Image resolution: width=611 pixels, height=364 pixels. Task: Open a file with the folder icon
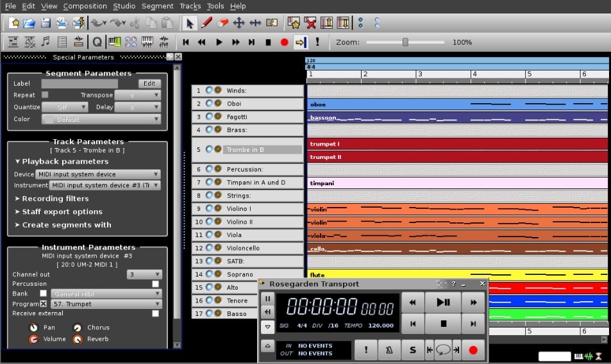(x=29, y=23)
